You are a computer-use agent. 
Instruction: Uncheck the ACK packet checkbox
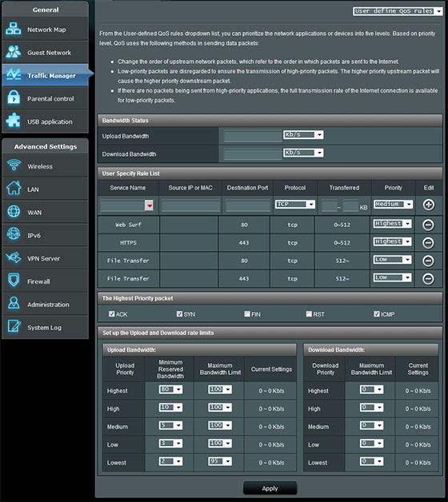[x=112, y=313]
